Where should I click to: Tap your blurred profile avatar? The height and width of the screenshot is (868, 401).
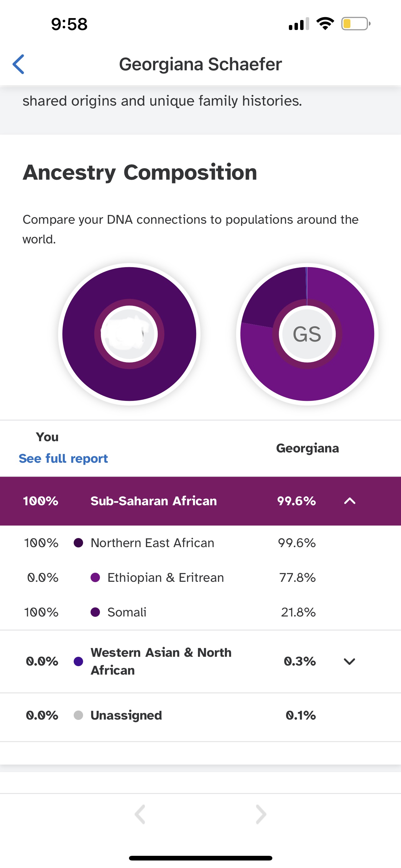coord(129,334)
